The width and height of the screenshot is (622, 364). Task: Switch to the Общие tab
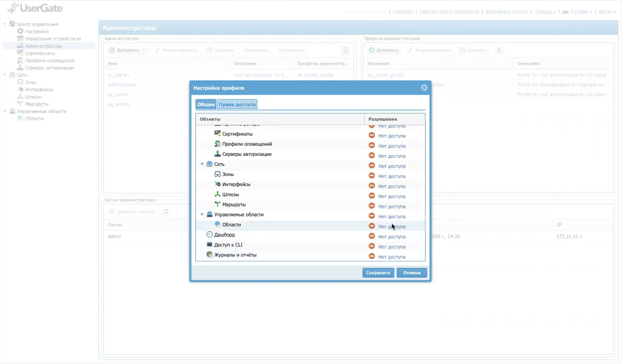click(x=206, y=104)
